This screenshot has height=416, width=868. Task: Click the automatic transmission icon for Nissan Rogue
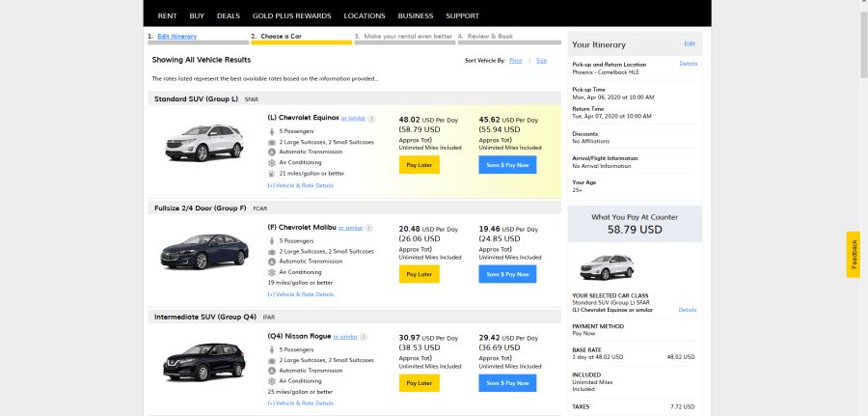tap(271, 371)
